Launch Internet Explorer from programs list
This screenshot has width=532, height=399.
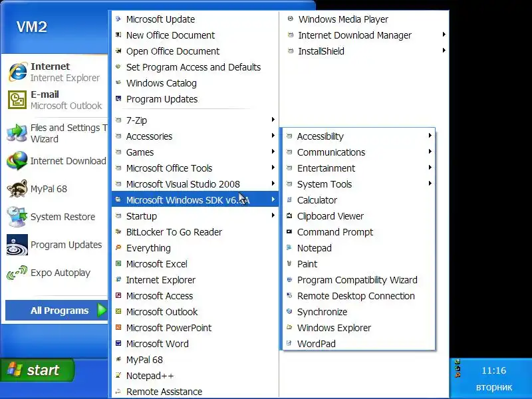click(x=195, y=279)
